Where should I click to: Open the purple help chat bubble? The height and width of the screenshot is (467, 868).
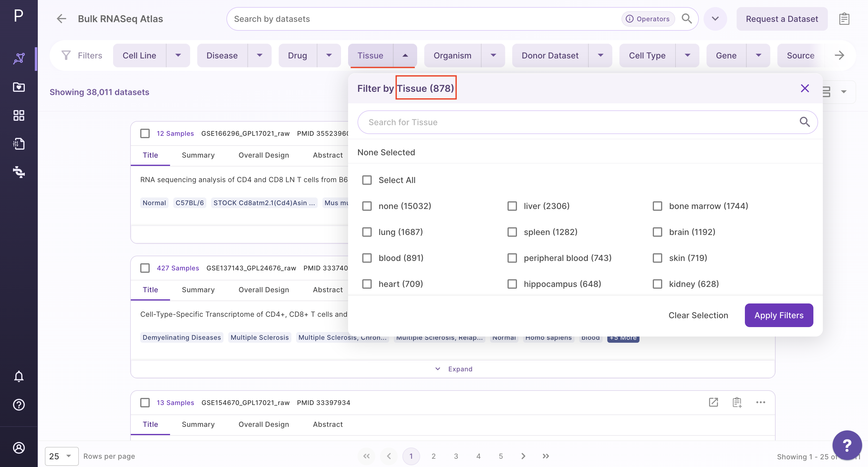[x=847, y=445]
